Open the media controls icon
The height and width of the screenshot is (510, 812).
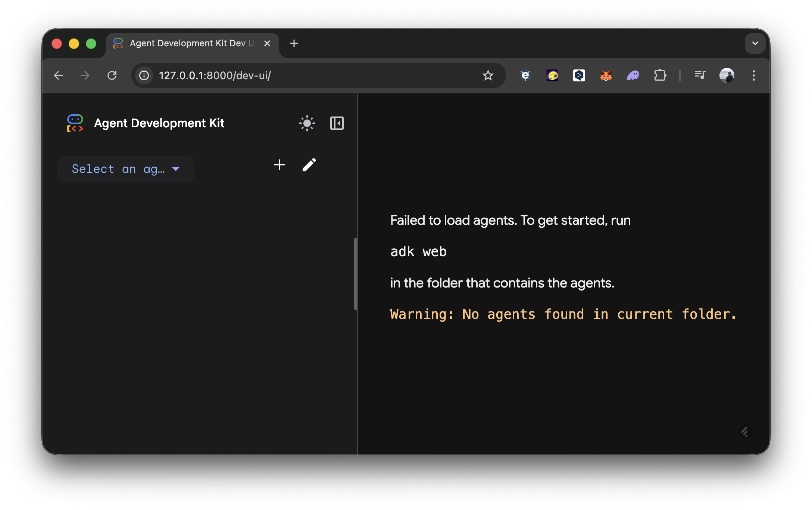[700, 75]
